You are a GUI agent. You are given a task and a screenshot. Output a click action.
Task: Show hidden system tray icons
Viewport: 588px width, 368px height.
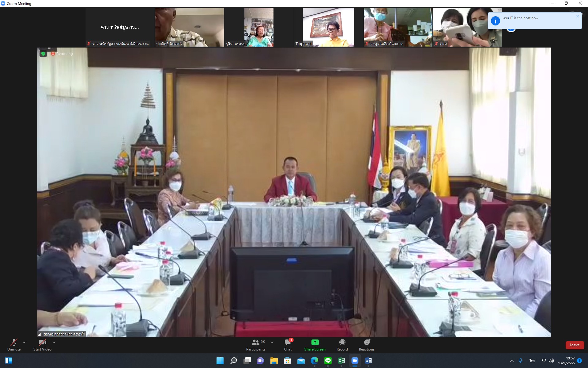(512, 361)
